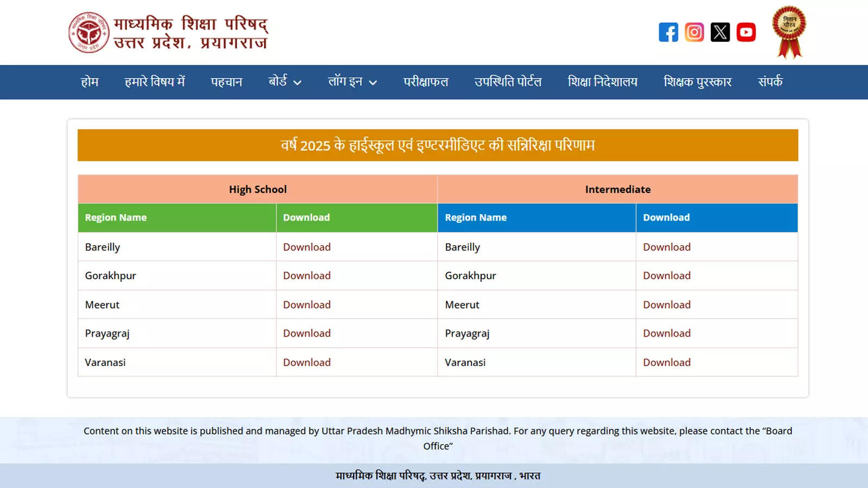Select Meerut cell under High School
Image resolution: width=868 pixels, height=488 pixels.
[x=177, y=305]
